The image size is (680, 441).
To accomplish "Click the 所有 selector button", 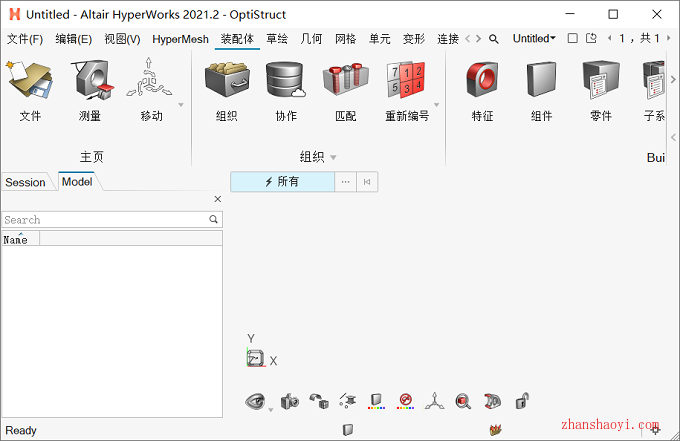I will pos(282,182).
